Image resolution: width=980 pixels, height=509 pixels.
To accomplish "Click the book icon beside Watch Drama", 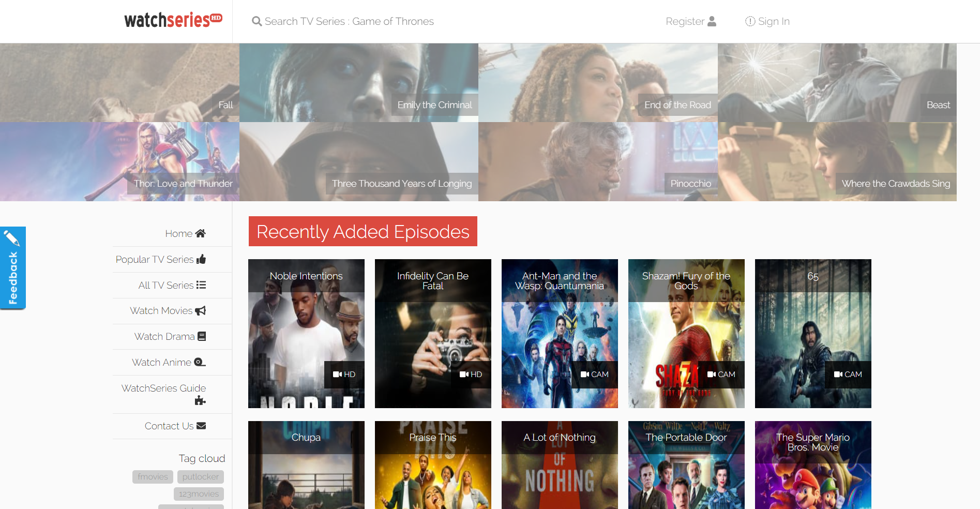I will pos(202,336).
